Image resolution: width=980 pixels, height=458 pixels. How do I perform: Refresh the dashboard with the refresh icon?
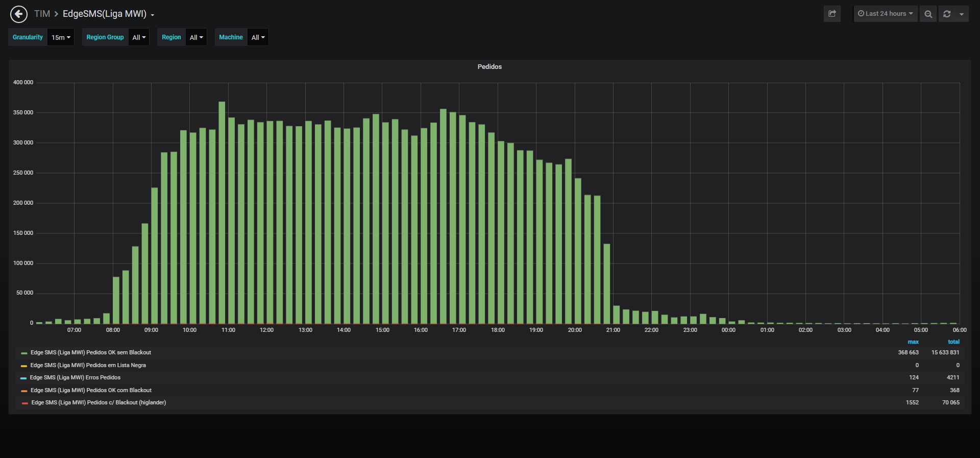(x=947, y=14)
